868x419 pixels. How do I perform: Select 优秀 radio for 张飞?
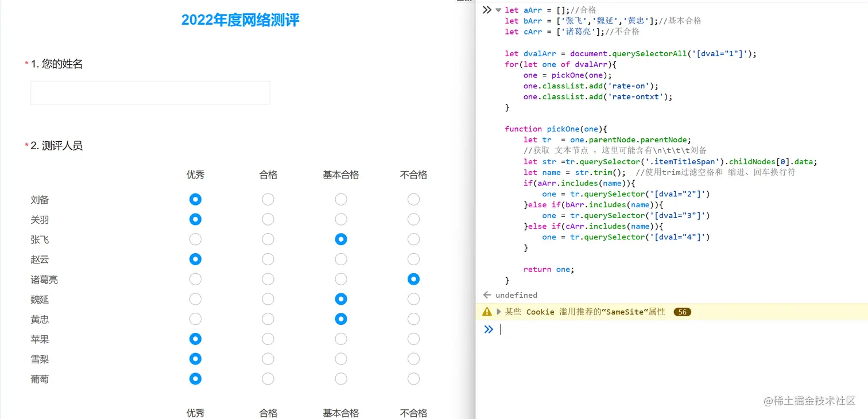click(195, 239)
